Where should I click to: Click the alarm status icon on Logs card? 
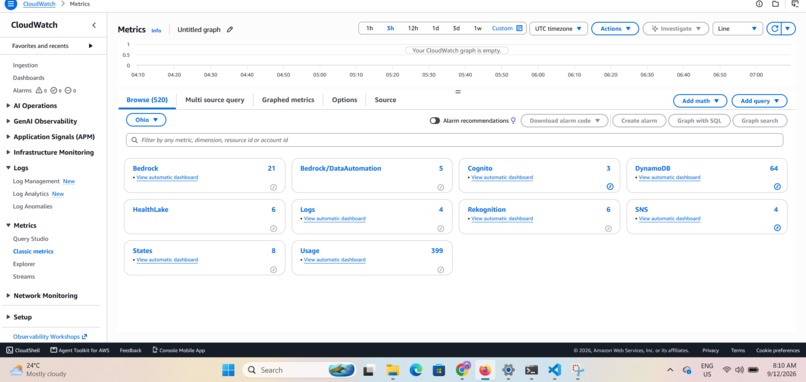[x=441, y=228]
